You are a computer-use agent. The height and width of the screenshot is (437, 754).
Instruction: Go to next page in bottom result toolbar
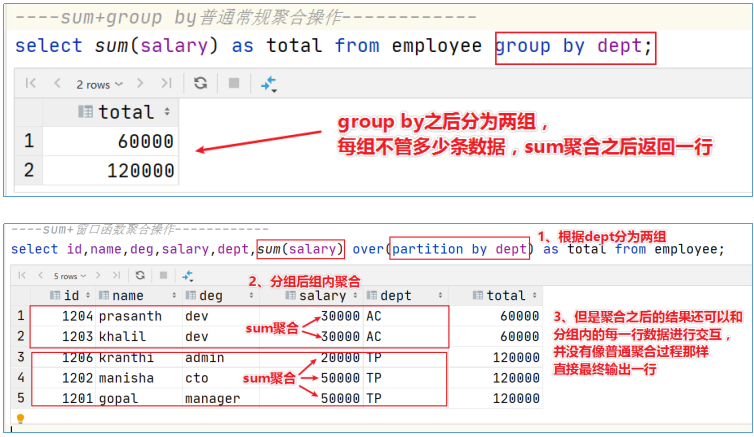coord(98,275)
